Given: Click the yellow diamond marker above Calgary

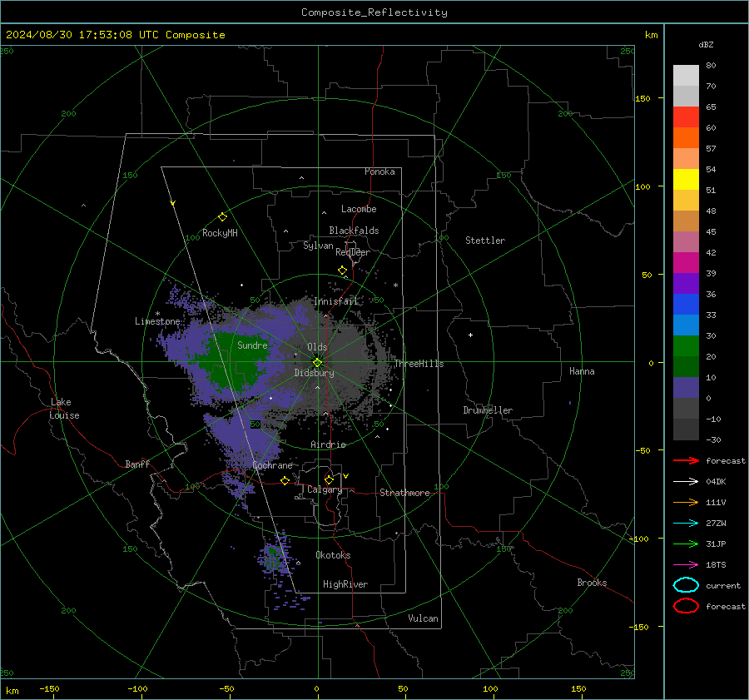Looking at the screenshot, I should click(329, 479).
